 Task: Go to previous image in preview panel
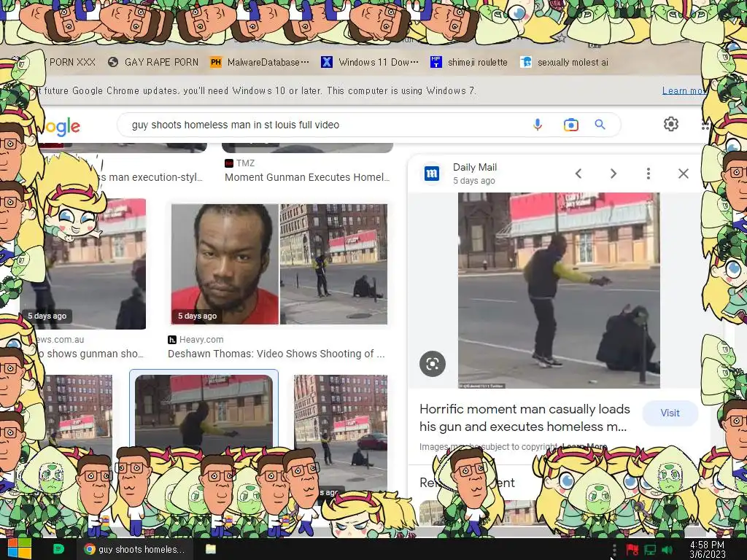coord(578,174)
